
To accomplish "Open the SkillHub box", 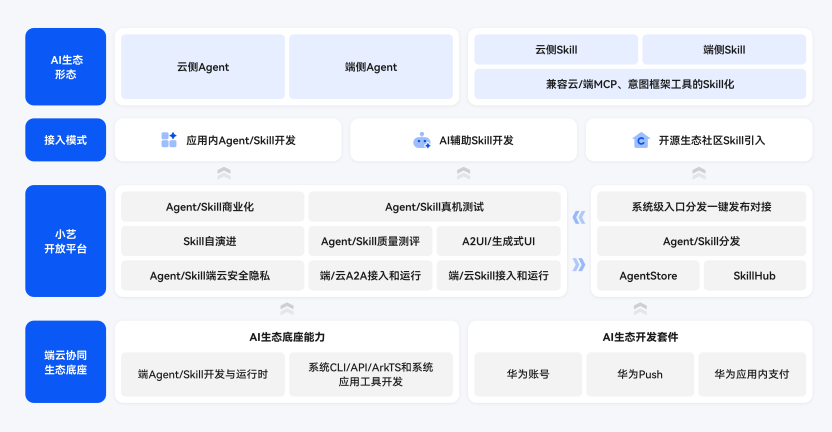I will [755, 275].
